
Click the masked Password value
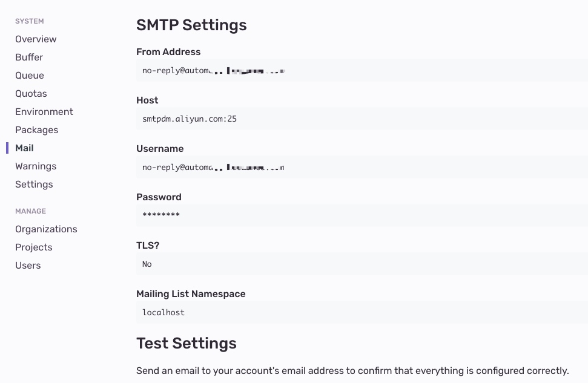161,216
